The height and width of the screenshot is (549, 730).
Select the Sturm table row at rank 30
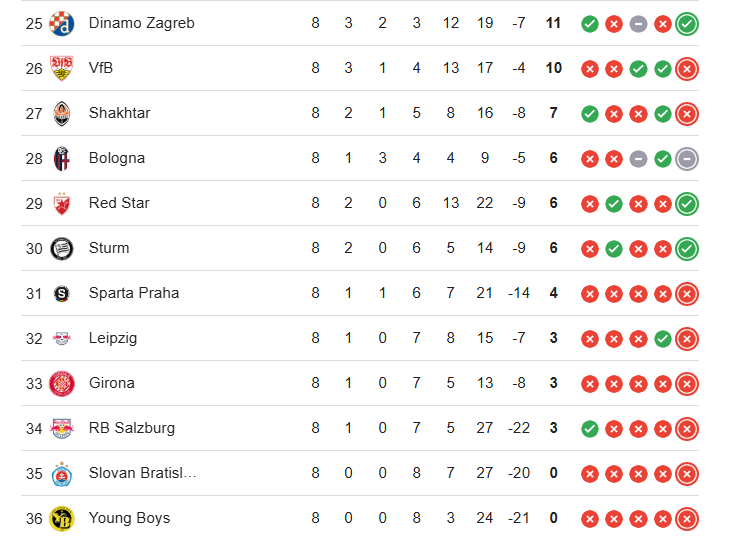click(360, 248)
